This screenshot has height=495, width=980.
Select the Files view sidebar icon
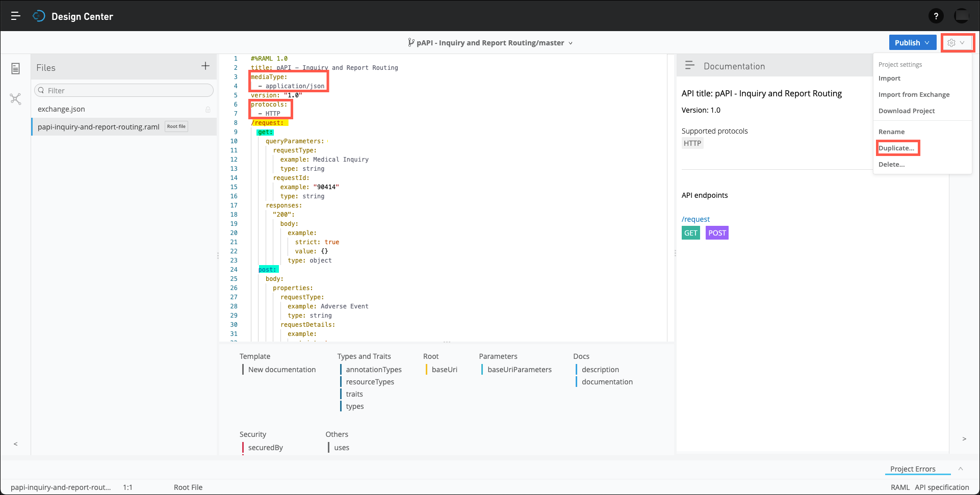coord(15,68)
